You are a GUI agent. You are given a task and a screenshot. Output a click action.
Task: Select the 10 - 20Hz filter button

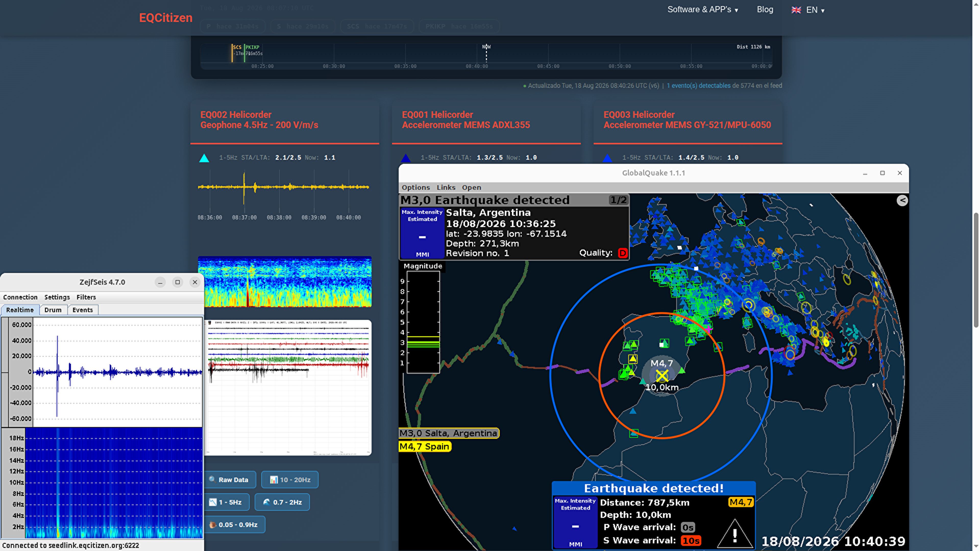tap(290, 480)
